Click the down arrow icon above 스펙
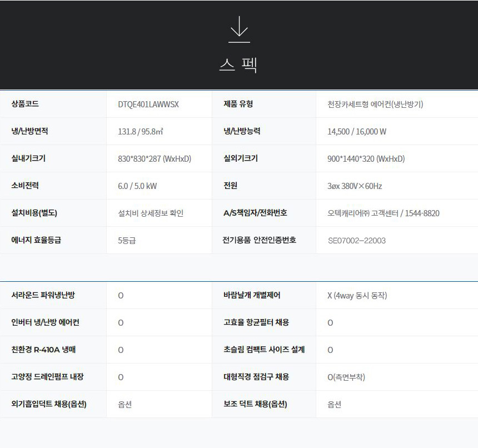The image size is (478, 448). [x=239, y=29]
